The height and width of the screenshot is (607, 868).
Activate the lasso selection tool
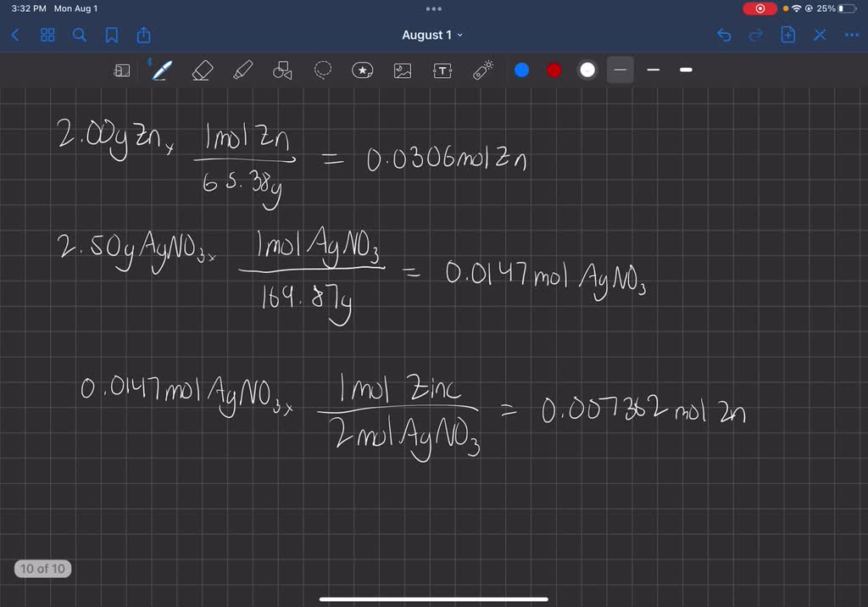click(322, 70)
